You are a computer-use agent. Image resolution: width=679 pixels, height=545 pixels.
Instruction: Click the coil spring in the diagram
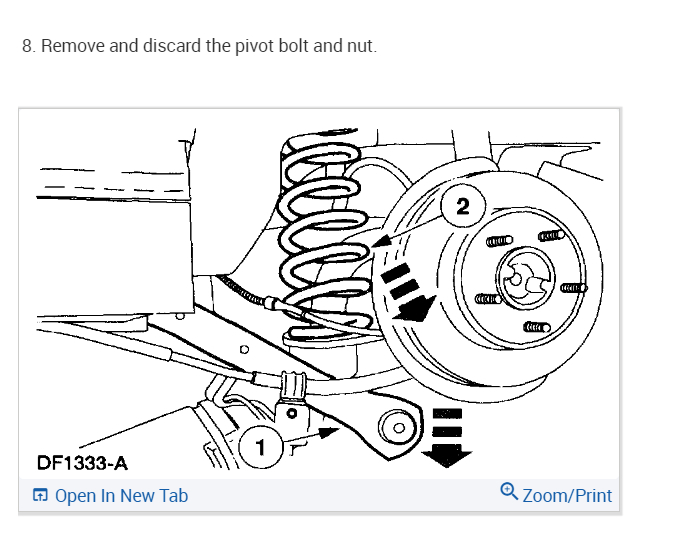325,234
